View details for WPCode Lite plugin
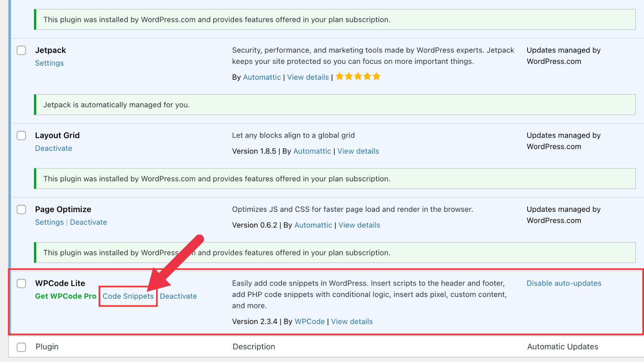The image size is (644, 362). pos(352,321)
